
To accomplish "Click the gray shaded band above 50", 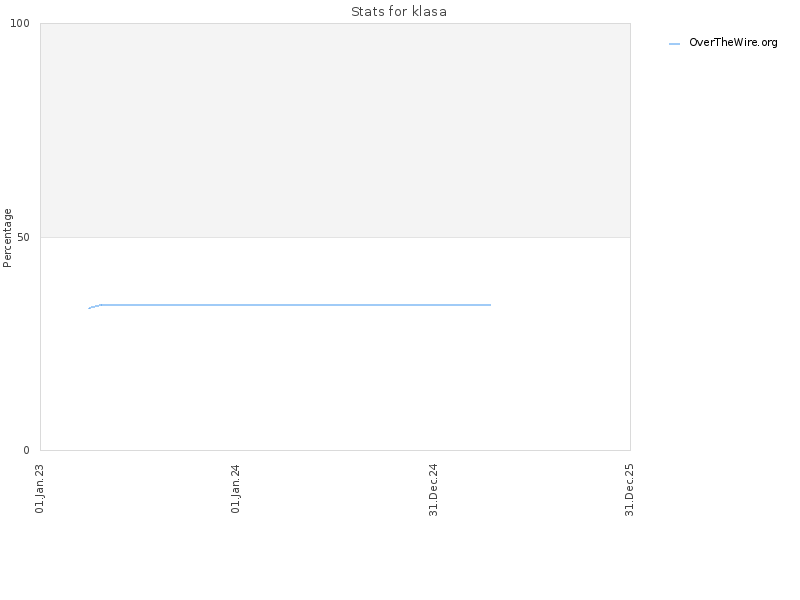I will coord(335,130).
